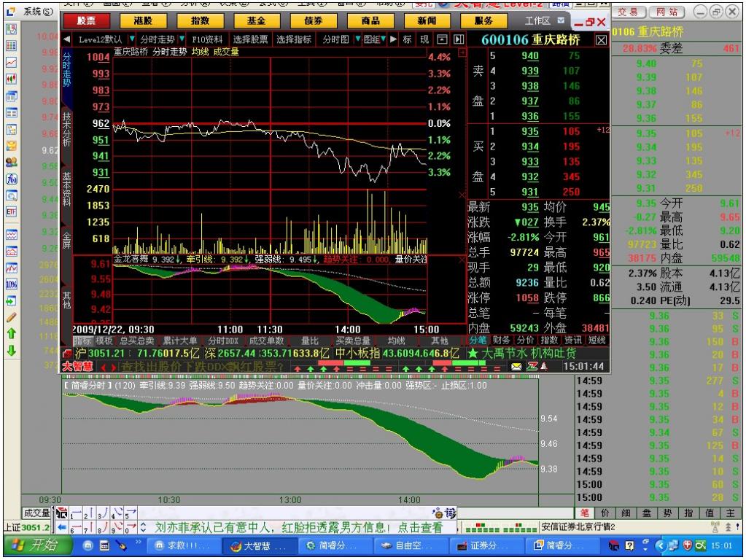This screenshot has height=560, width=746.
Task: Click the ETF icon in left sidebar
Action: [12, 211]
